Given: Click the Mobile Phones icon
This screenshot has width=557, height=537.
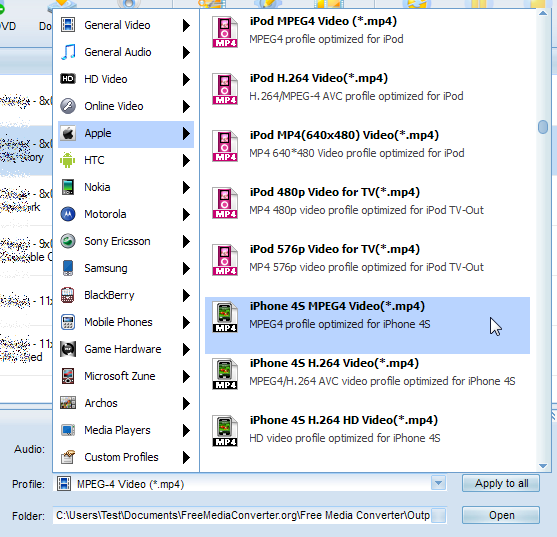Looking at the screenshot, I should [x=68, y=322].
